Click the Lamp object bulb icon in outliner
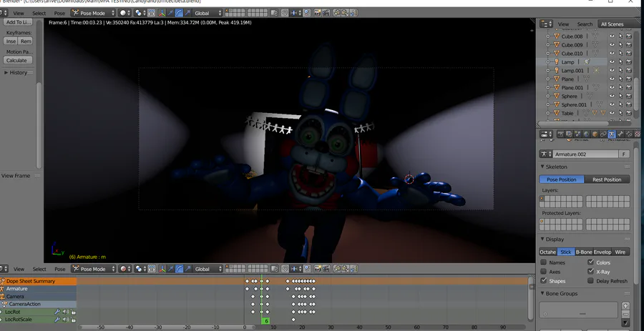 pos(557,62)
